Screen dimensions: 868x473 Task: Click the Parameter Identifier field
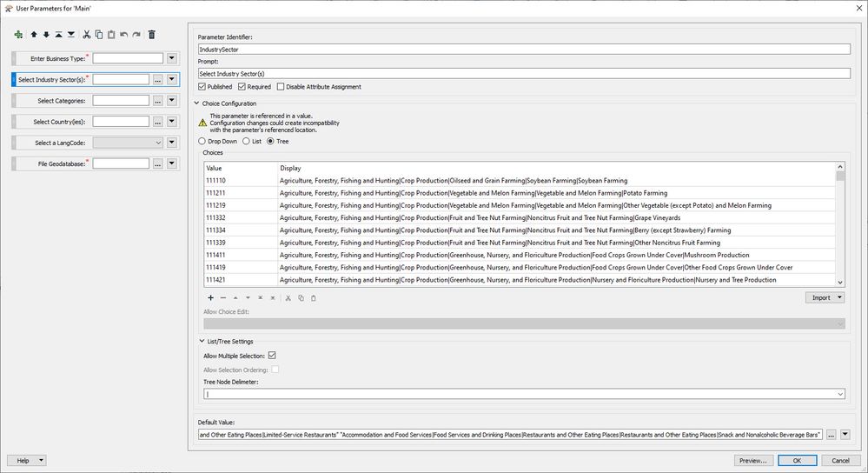[524, 50]
